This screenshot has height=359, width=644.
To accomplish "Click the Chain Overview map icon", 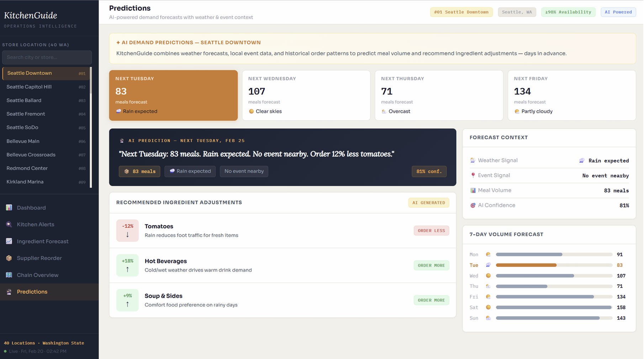I will click(x=9, y=275).
